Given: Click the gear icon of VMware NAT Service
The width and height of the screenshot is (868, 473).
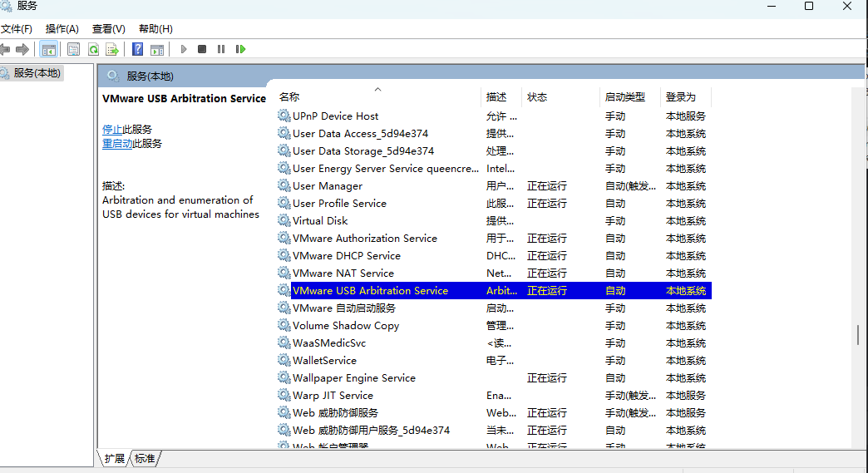Looking at the screenshot, I should [x=284, y=273].
